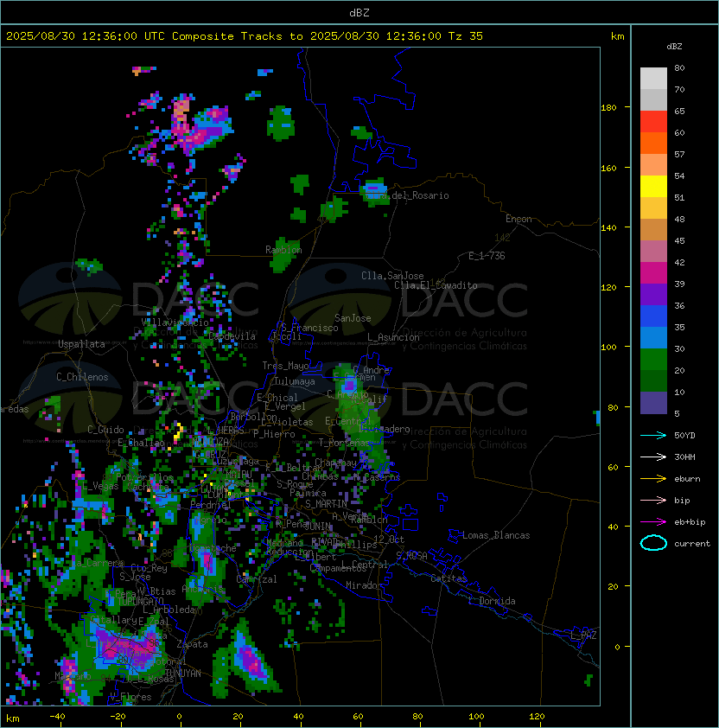Screen dimensions: 719x728
Task: Click the 'L_Asuncion' map label
Action: click(393, 337)
